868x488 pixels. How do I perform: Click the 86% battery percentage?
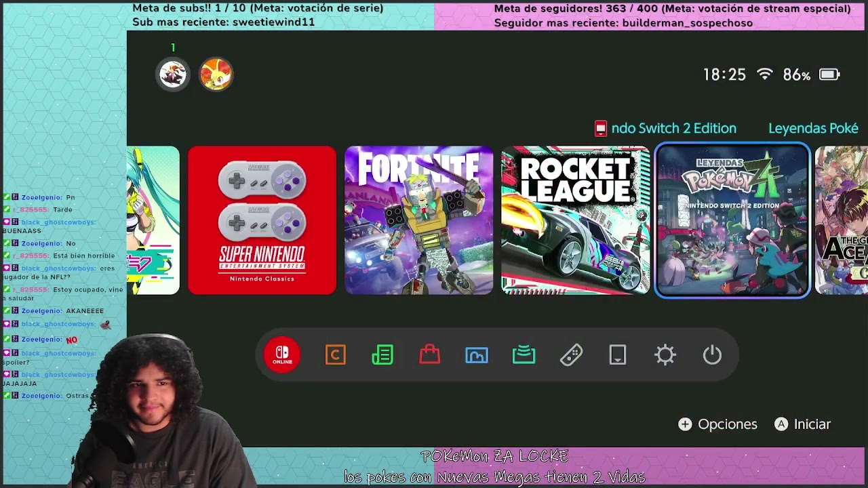(x=797, y=75)
